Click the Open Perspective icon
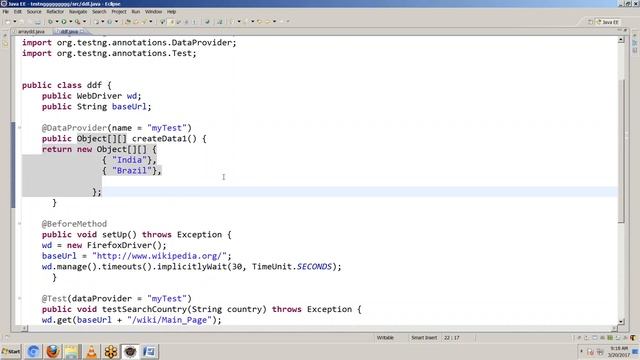640x360 pixels. (590, 22)
